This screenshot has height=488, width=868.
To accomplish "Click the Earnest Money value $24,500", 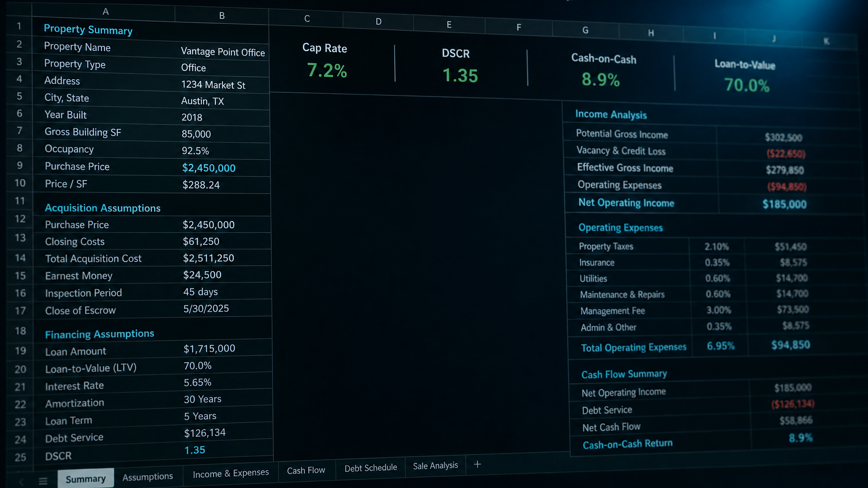I will click(202, 275).
